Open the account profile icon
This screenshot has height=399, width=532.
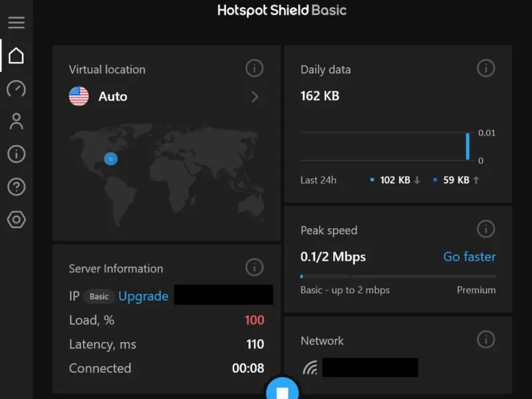16,121
